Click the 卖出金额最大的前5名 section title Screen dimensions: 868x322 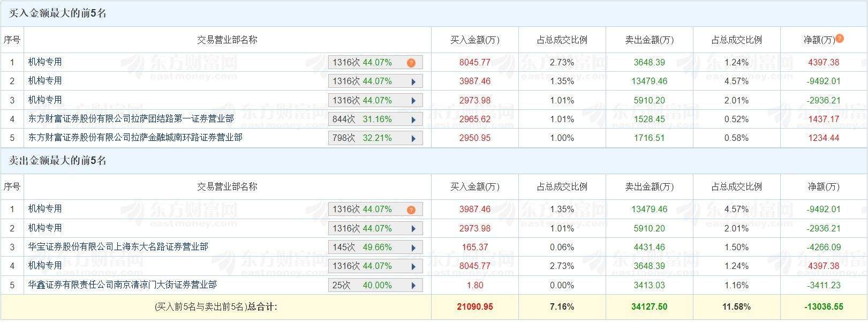pyautogui.click(x=58, y=161)
